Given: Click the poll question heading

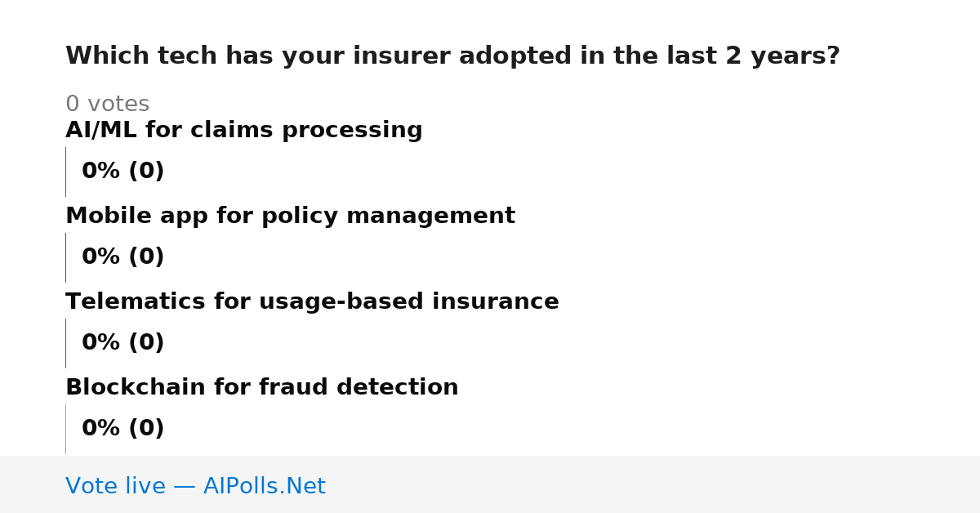Looking at the screenshot, I should 452,56.
